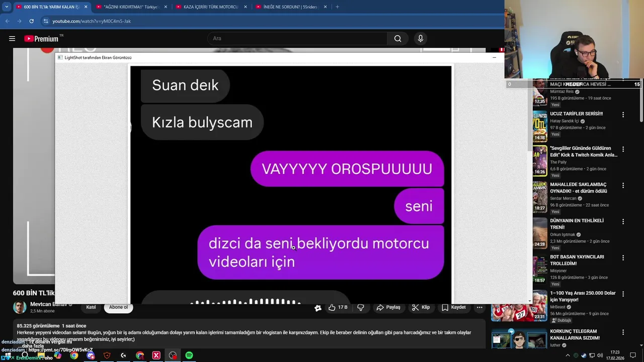Open options for "MAHALLEDE SAKLAMBAÇ" video
Viewport: 644px width, 362px height.
623,186
